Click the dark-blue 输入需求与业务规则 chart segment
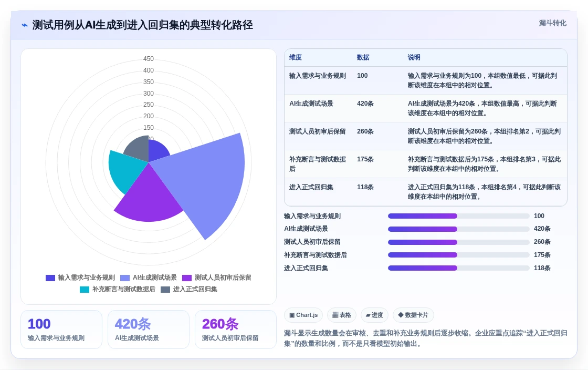Viewport: 588px width, 370px height. pyautogui.click(x=157, y=151)
